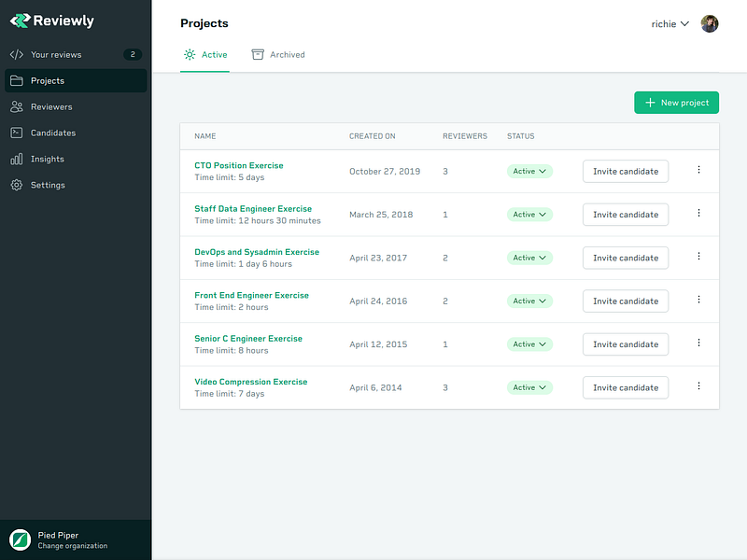Invite candidate to Video Compression Exercise

point(626,387)
